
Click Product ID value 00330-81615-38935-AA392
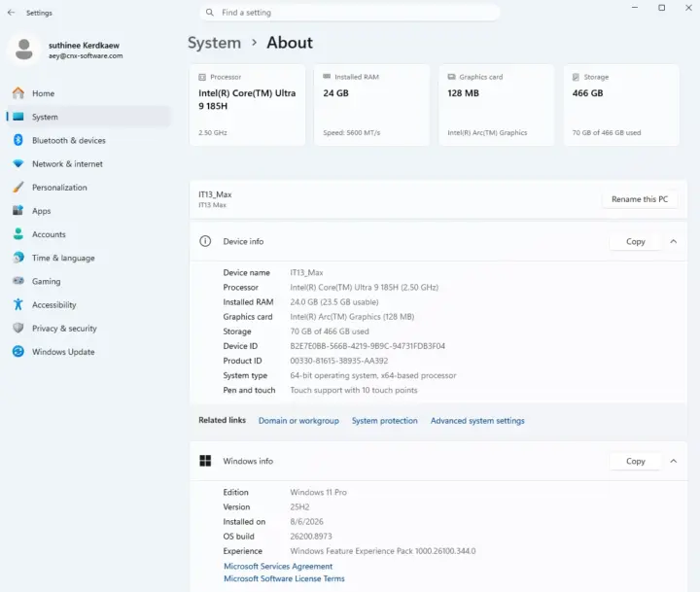(x=339, y=361)
